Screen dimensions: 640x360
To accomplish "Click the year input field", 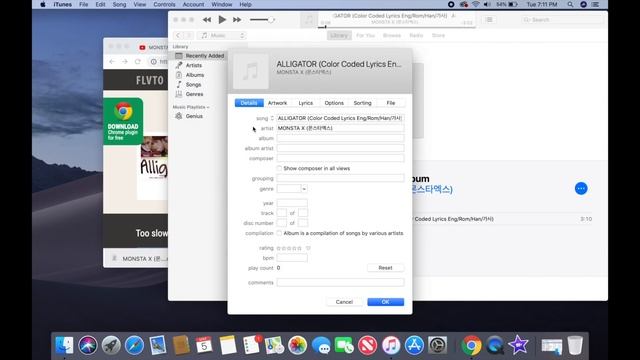I will [292, 203].
